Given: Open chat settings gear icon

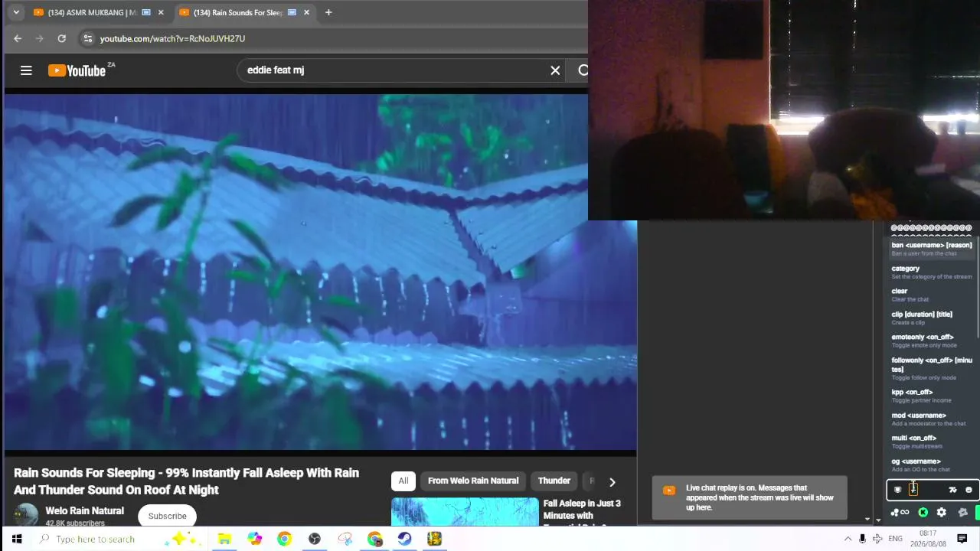Looking at the screenshot, I should (x=941, y=513).
